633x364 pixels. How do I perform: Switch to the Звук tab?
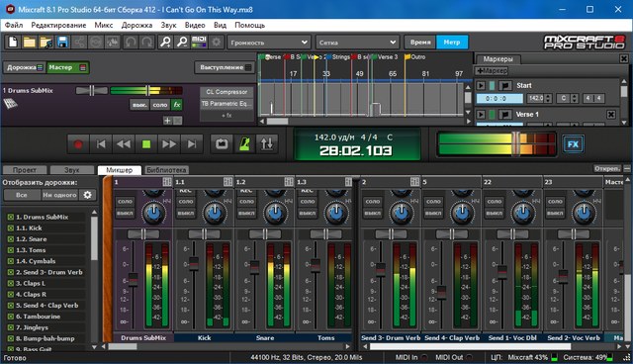(71, 170)
